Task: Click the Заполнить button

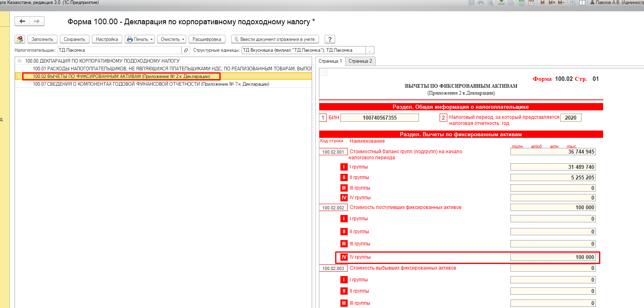Action: (x=43, y=39)
